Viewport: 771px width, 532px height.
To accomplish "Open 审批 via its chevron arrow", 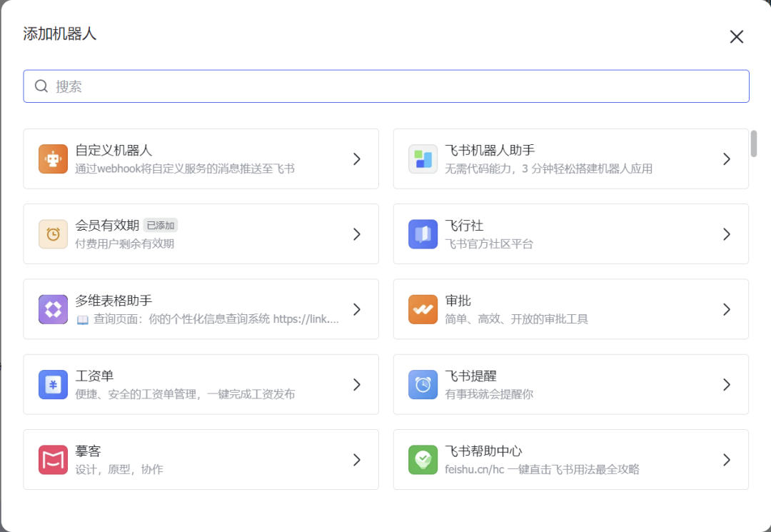I will 727,309.
